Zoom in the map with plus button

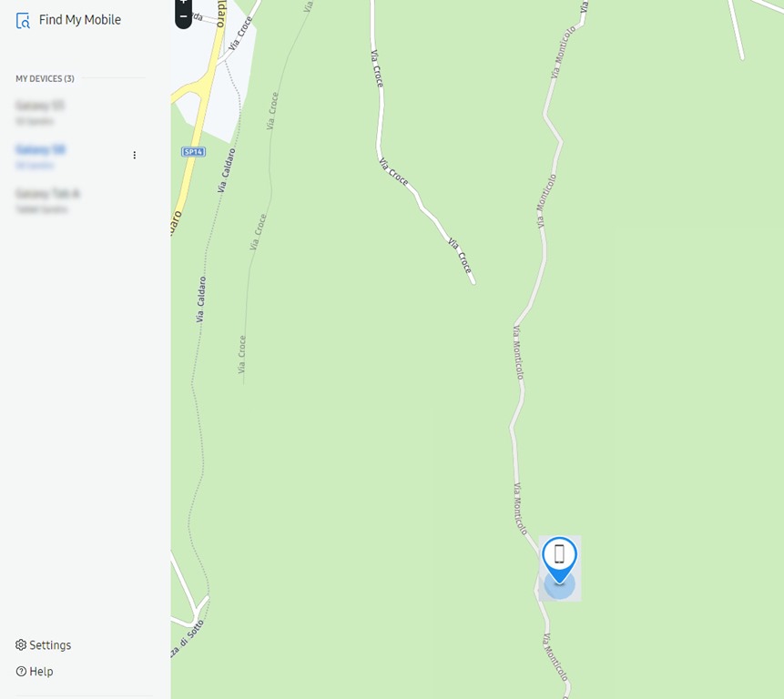[x=184, y=2]
